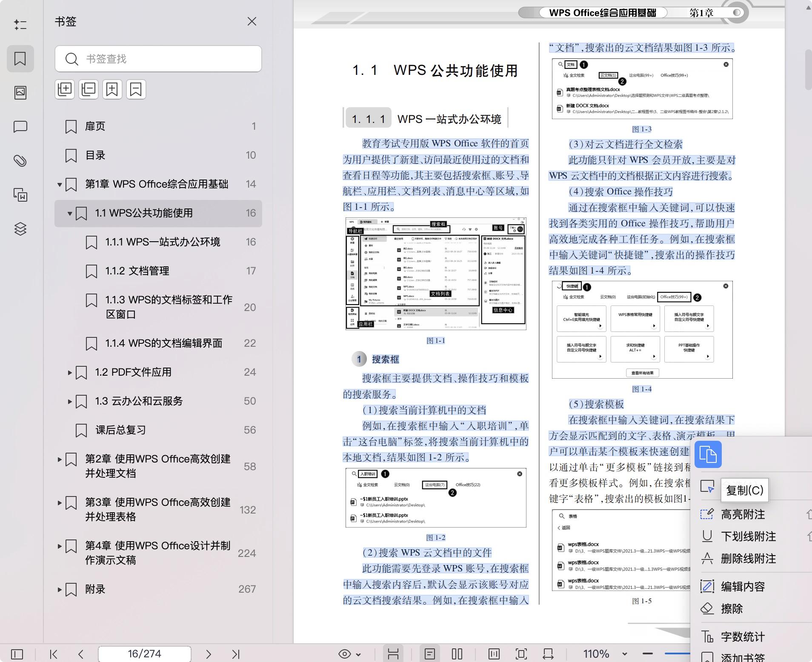Open the attachments paperclip icon in sidebar
The width and height of the screenshot is (812, 662).
pos(20,161)
